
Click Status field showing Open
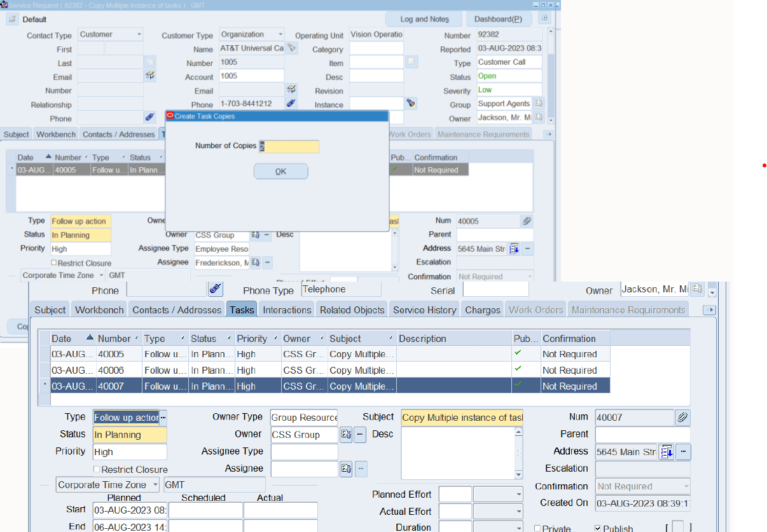pos(509,76)
